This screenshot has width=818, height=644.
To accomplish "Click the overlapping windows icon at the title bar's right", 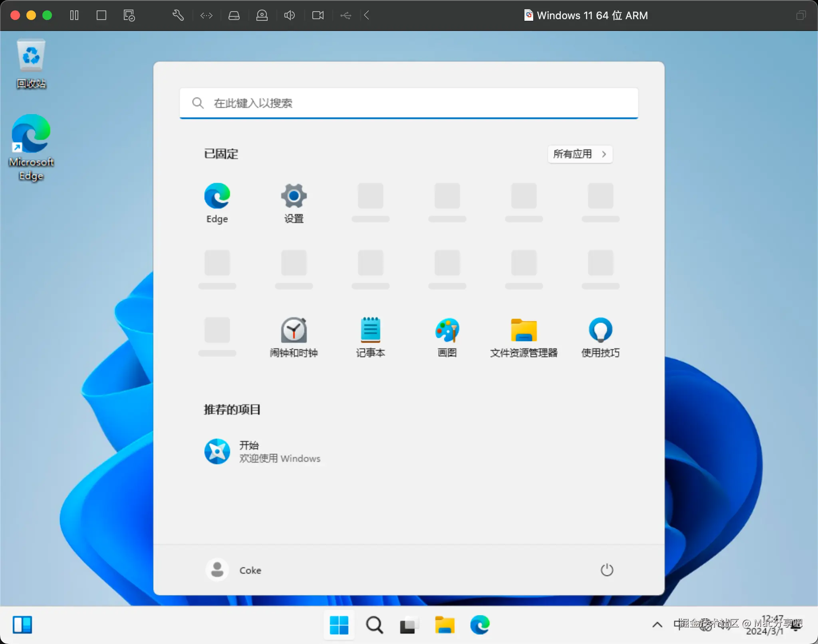I will pyautogui.click(x=801, y=15).
